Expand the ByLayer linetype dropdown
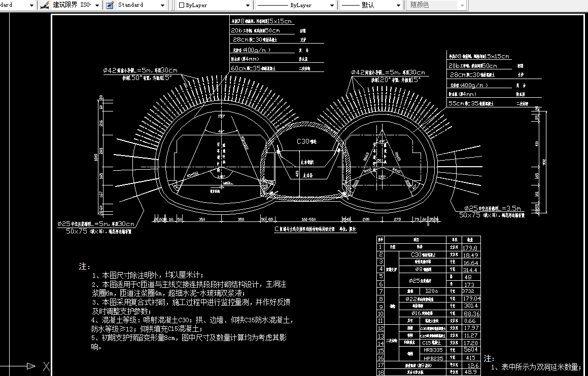 tap(295, 5)
